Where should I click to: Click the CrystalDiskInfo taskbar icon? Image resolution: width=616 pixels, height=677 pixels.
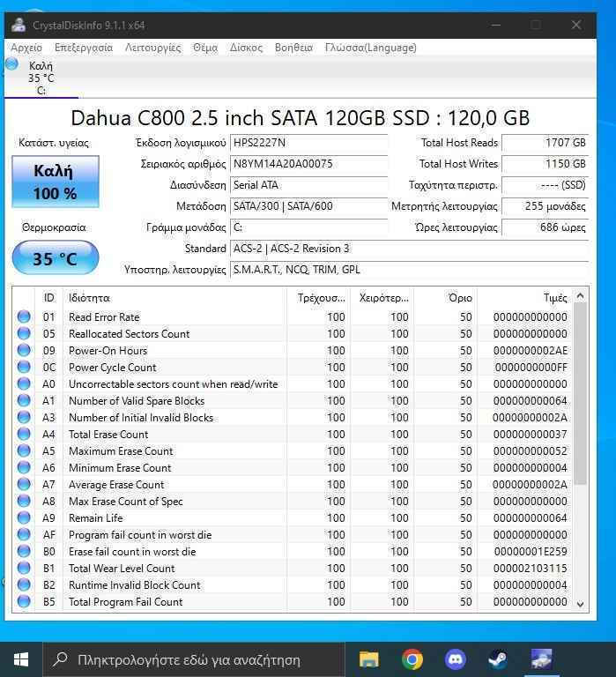542,659
